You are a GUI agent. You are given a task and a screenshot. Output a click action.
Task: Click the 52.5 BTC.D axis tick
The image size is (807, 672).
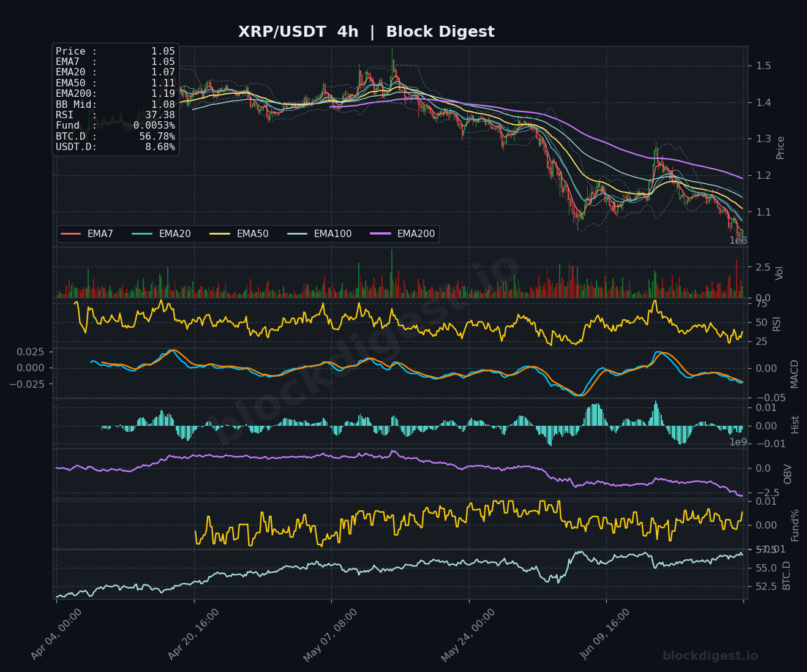click(766, 587)
